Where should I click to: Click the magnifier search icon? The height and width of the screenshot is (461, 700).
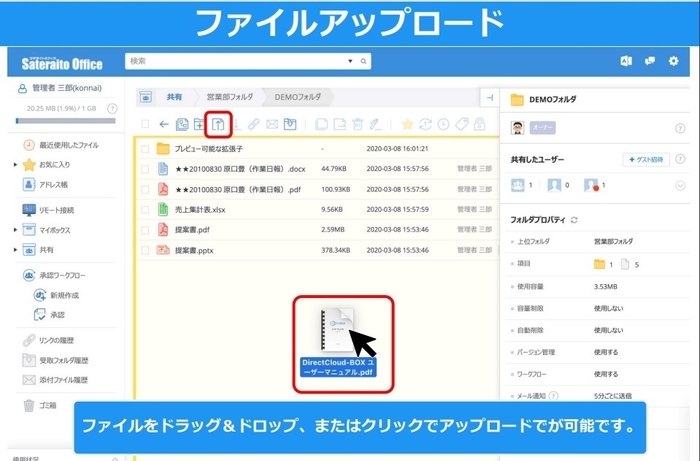[x=363, y=61]
